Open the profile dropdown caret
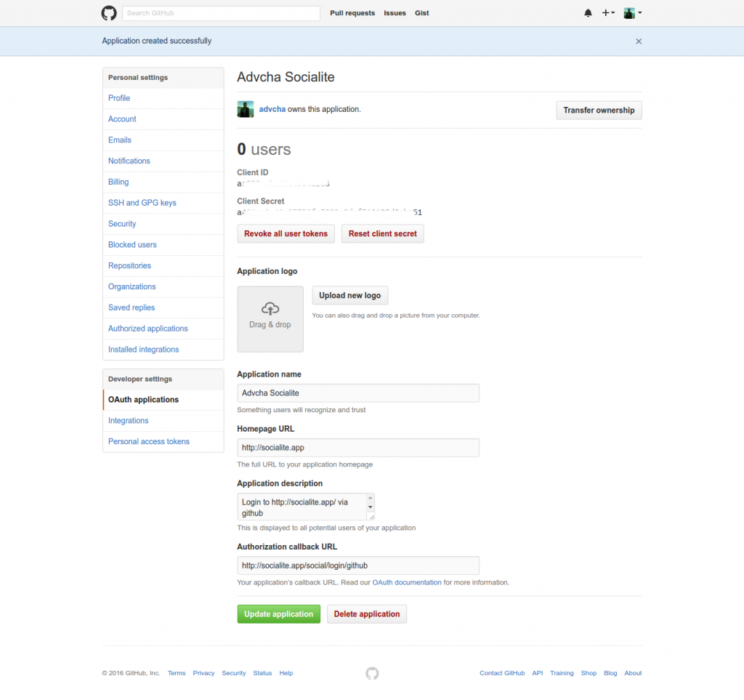Screen dimensions: 744x700 pyautogui.click(x=640, y=12)
